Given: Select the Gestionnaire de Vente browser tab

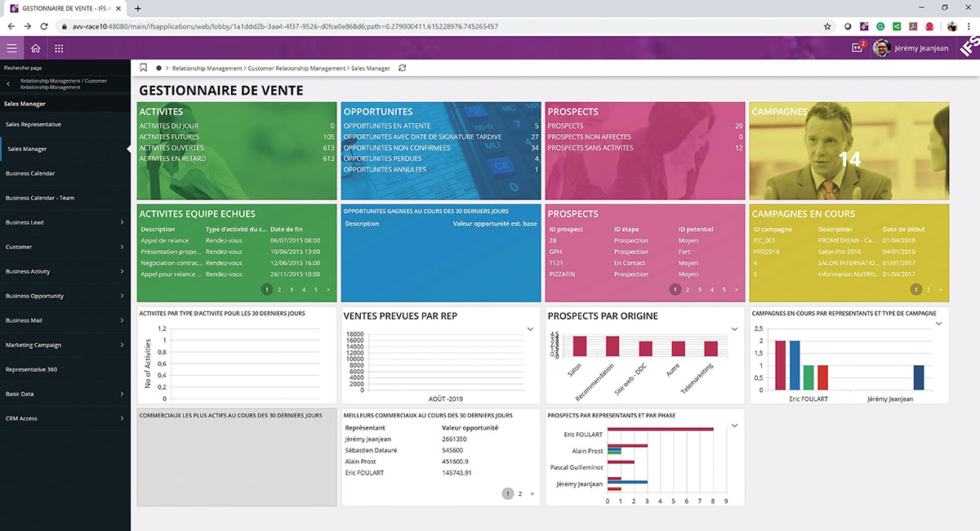Looking at the screenshot, I should click(64, 7).
